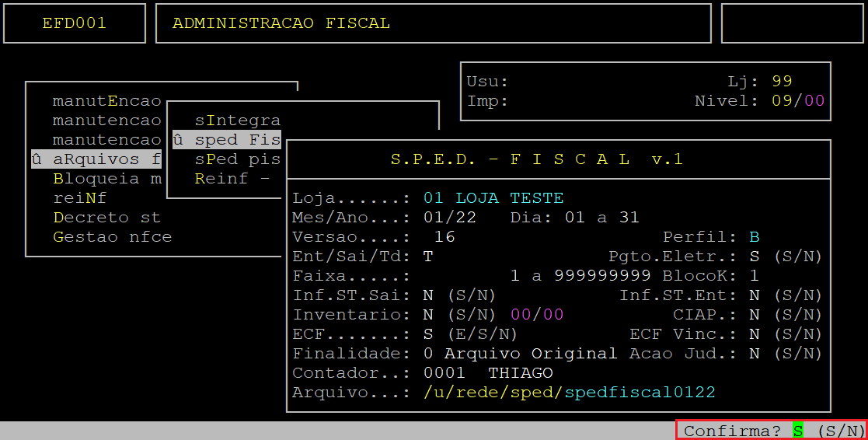This screenshot has height=440, width=868.
Task: Click the Mes/Ano value 01/22
Action: (x=449, y=218)
